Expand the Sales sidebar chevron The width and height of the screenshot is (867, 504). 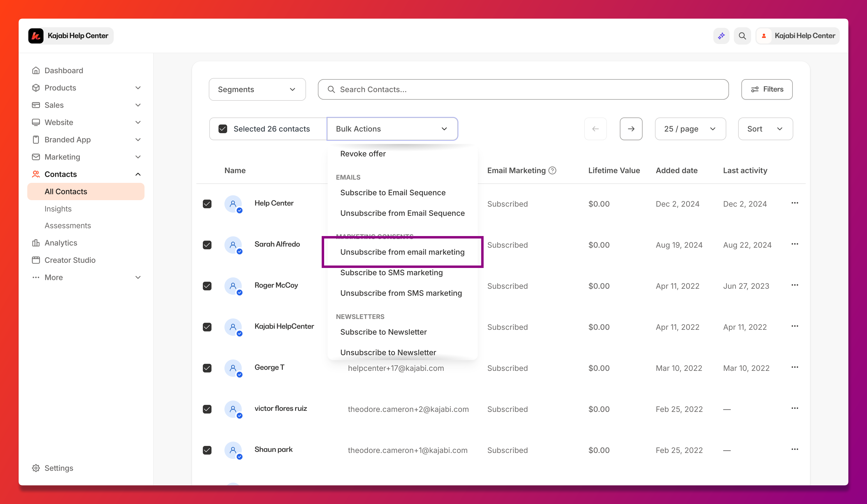coord(138,105)
